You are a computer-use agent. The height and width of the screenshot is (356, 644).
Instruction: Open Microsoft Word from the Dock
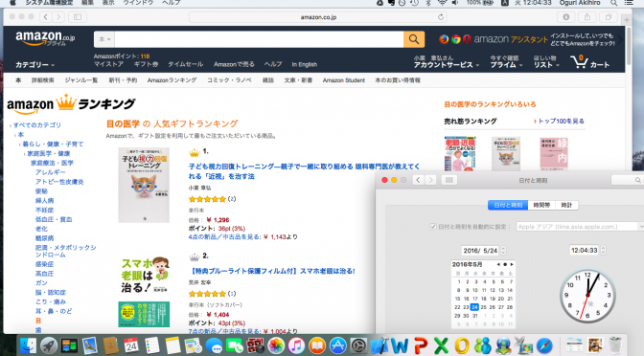point(400,345)
